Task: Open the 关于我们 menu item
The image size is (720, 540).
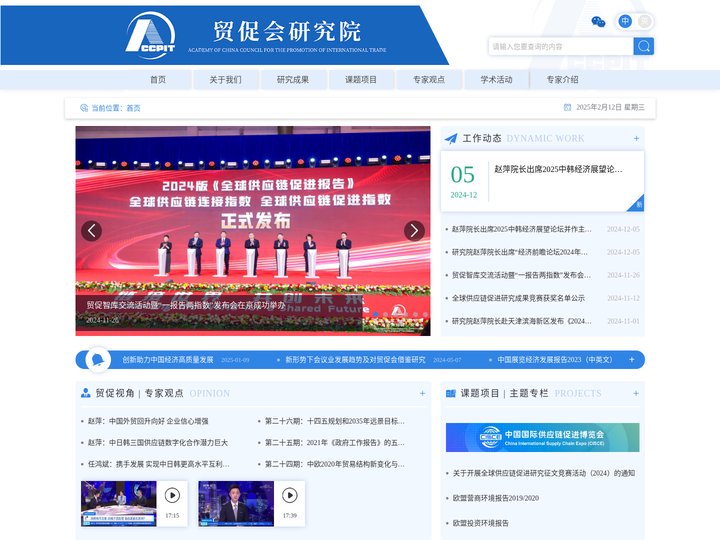Action: (x=225, y=79)
